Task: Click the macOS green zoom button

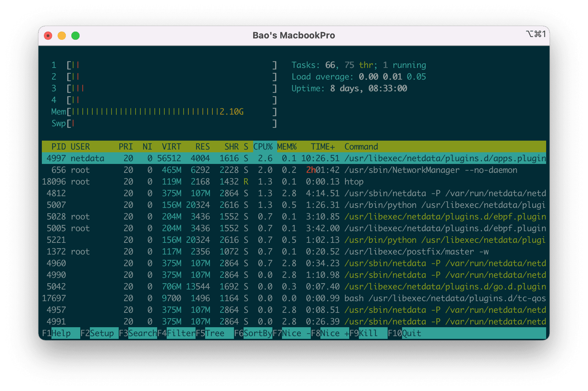Action: click(x=75, y=35)
